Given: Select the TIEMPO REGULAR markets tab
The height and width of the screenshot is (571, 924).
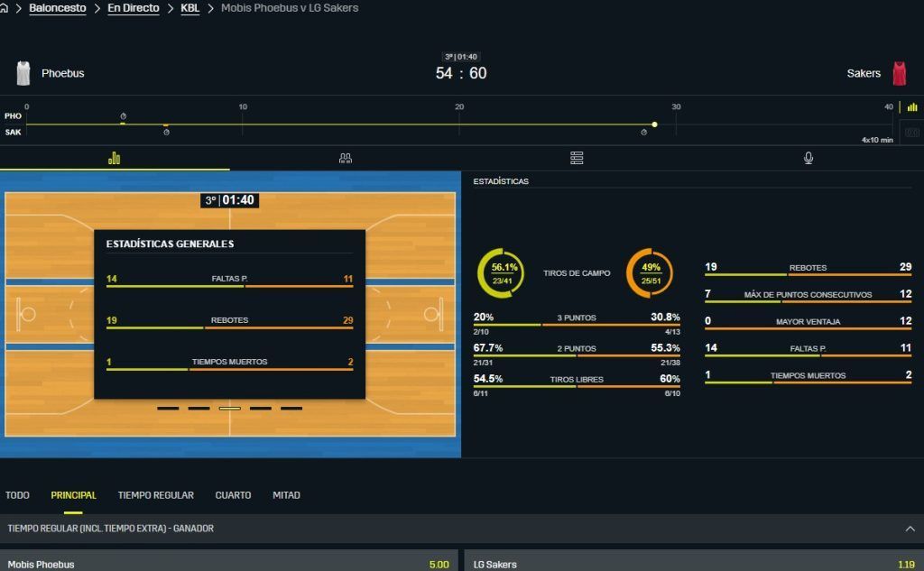Looking at the screenshot, I should point(155,495).
